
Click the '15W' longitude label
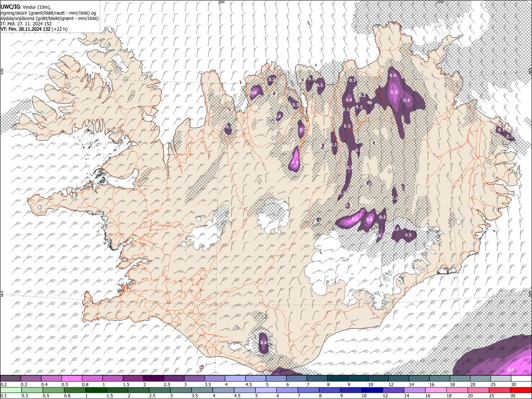(x=440, y=2)
